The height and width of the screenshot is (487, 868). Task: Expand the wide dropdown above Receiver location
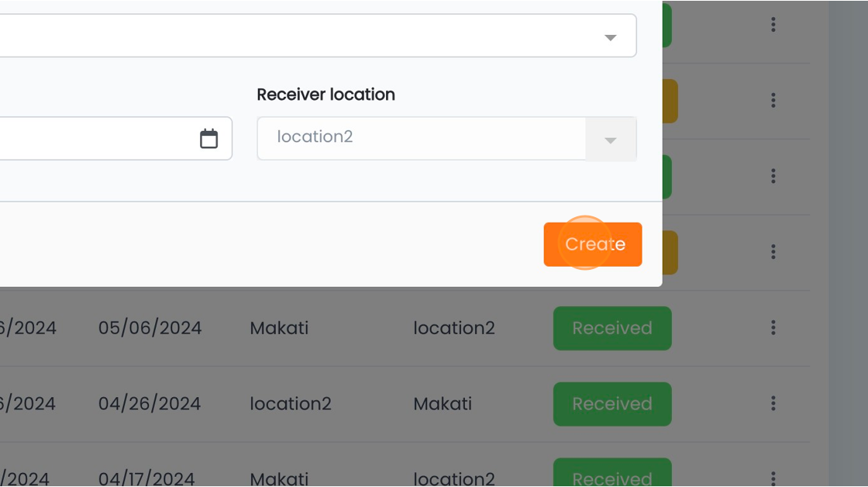point(318,36)
